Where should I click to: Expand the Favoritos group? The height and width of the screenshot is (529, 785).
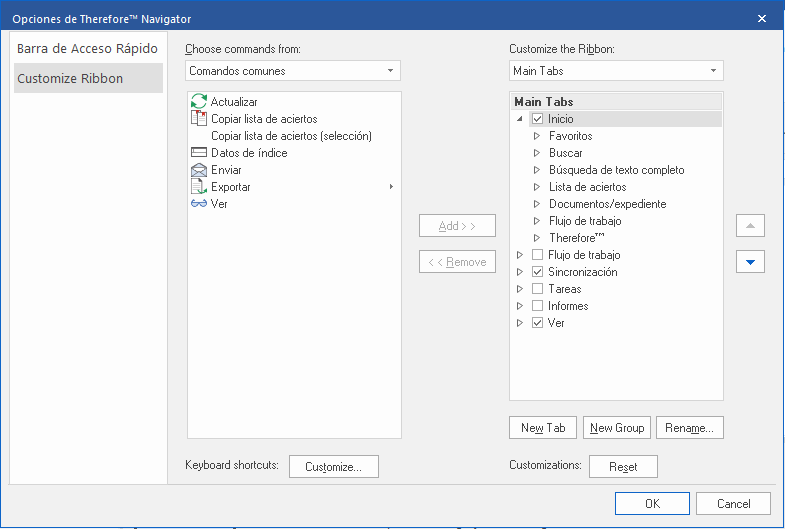click(537, 136)
